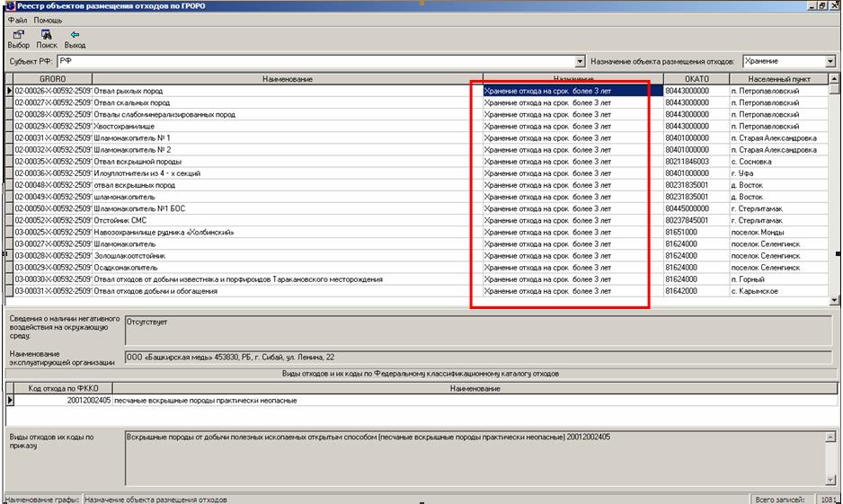Open the Файл menu
This screenshot has height=504, width=843.
pyautogui.click(x=17, y=19)
